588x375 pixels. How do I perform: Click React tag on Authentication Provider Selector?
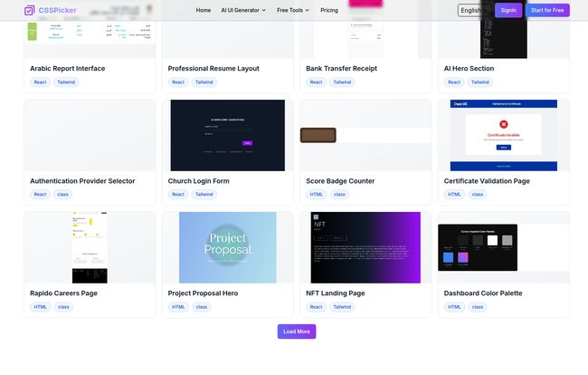point(40,195)
